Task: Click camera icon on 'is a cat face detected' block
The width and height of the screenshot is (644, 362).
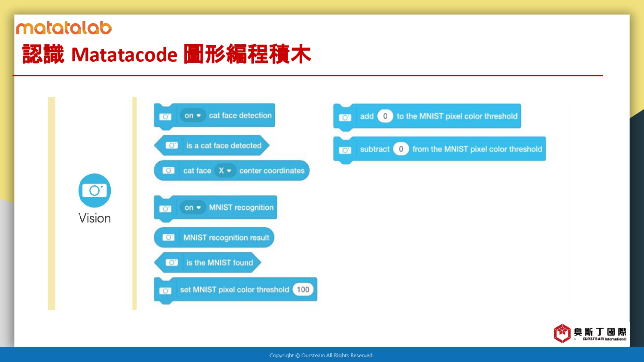Action: coord(172,145)
